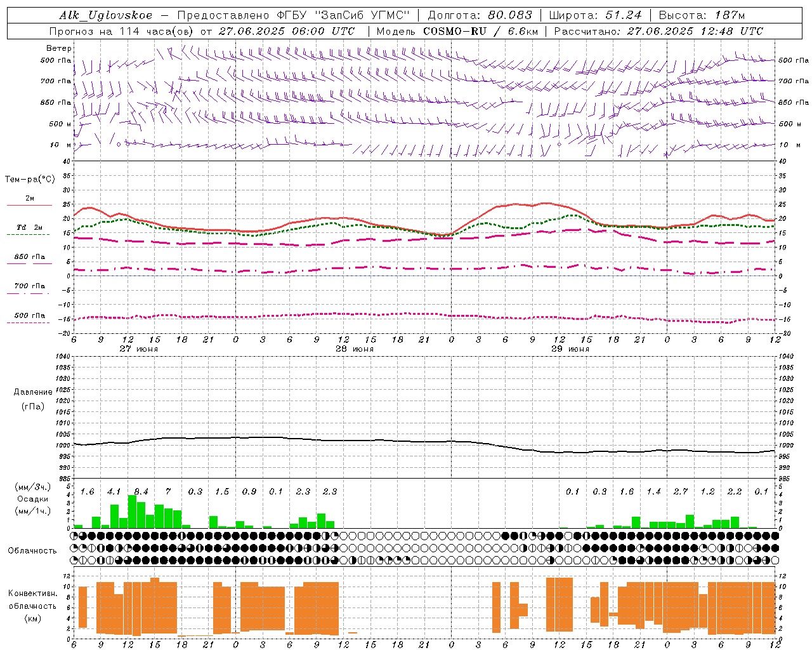Click the 2.2 precipitation total value
The width and height of the screenshot is (812, 650).
pos(735,492)
